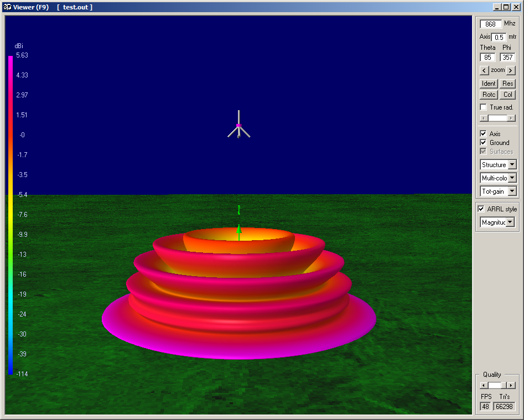Click the Quality slider right arrow
This screenshot has width=524, height=420.
coord(511,386)
